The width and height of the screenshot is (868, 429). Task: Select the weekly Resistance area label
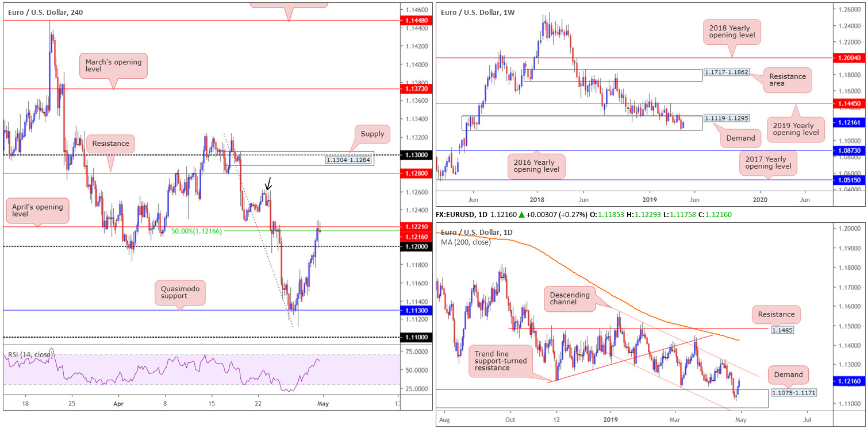click(x=787, y=81)
